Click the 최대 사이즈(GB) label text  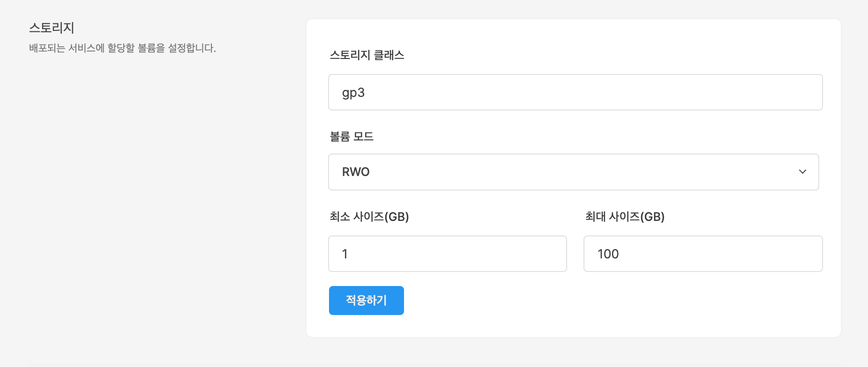(x=625, y=217)
